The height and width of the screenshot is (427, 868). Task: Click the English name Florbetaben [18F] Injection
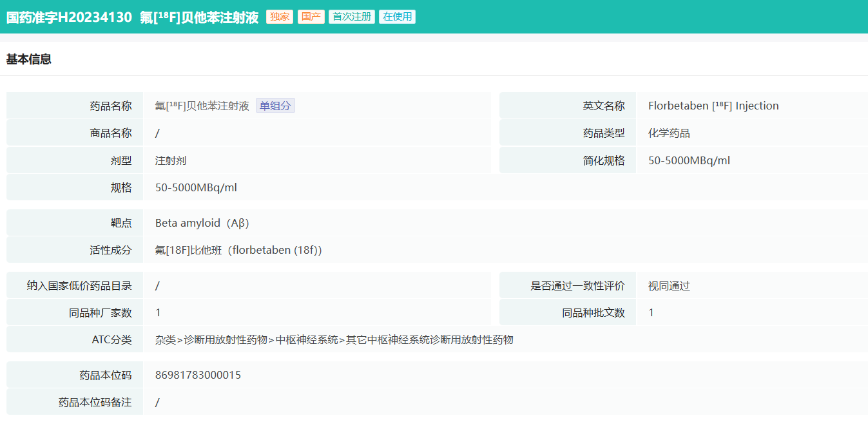point(713,106)
